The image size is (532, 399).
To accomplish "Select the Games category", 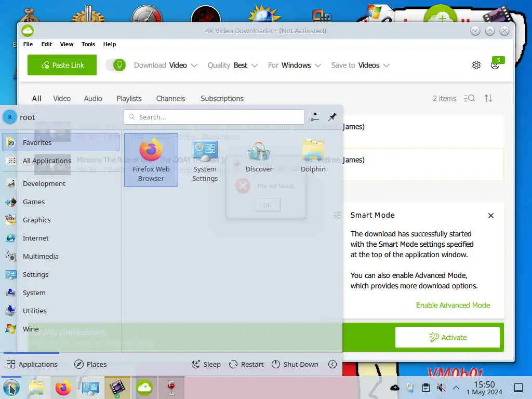I will [61, 202].
